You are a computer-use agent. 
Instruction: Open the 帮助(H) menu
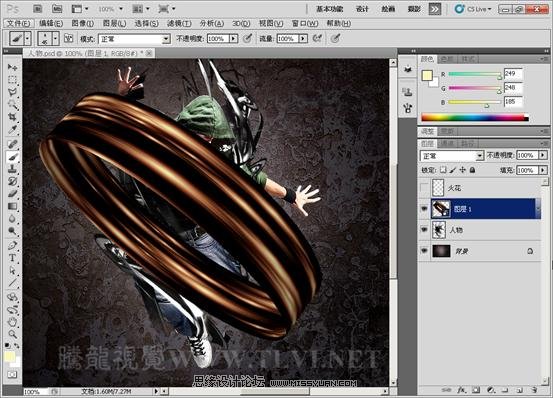tap(339, 23)
